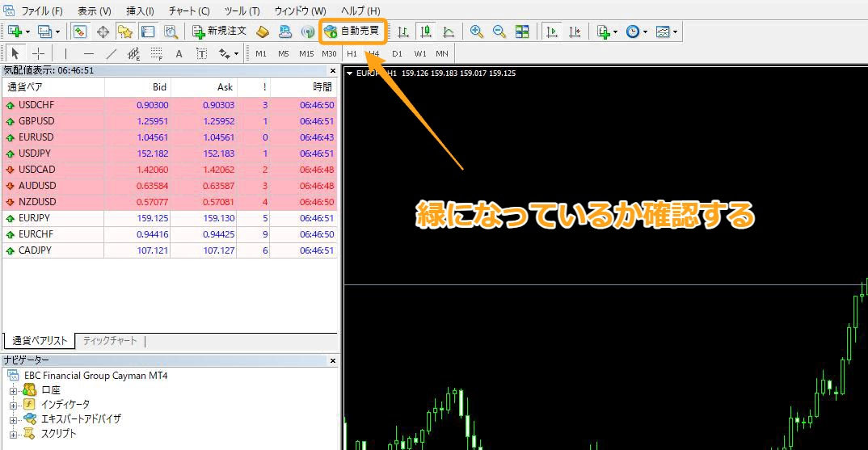The height and width of the screenshot is (450, 868).
Task: Open the Profiles dropdown arrow
Action: point(57,32)
